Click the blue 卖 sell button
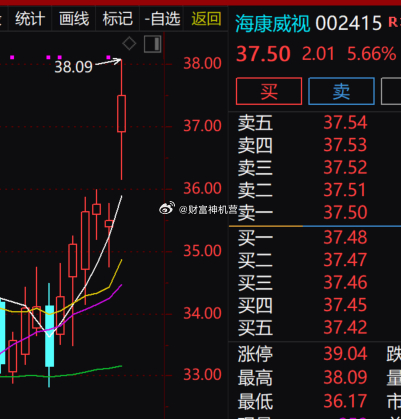This screenshot has height=419, width=401. (x=341, y=91)
